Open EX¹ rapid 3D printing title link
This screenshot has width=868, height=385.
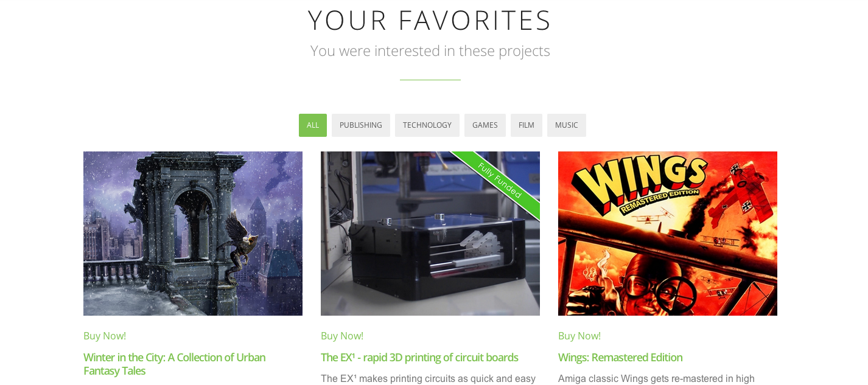click(419, 357)
